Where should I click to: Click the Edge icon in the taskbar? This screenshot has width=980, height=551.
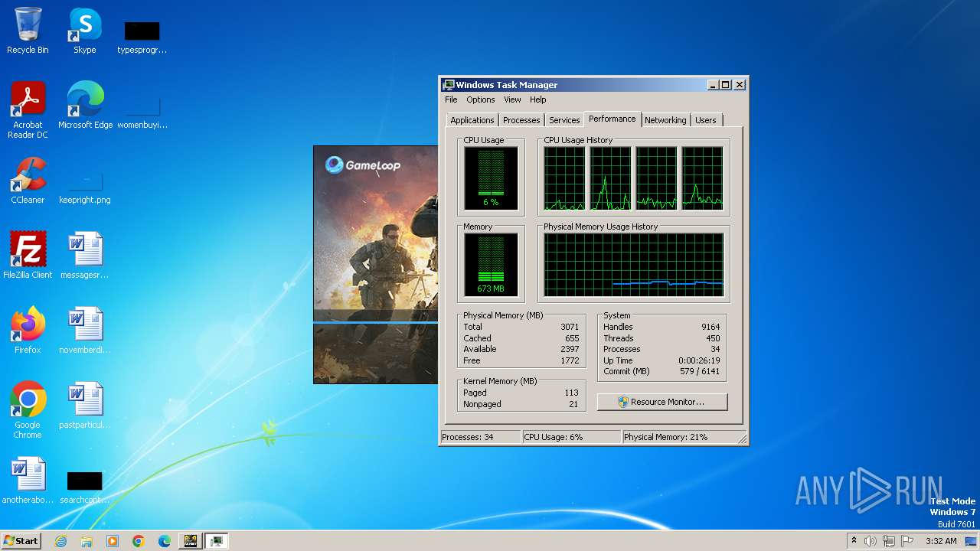click(x=165, y=541)
